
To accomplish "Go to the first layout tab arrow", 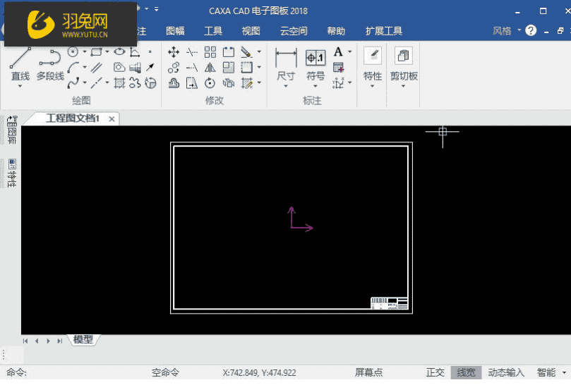I will (x=25, y=341).
